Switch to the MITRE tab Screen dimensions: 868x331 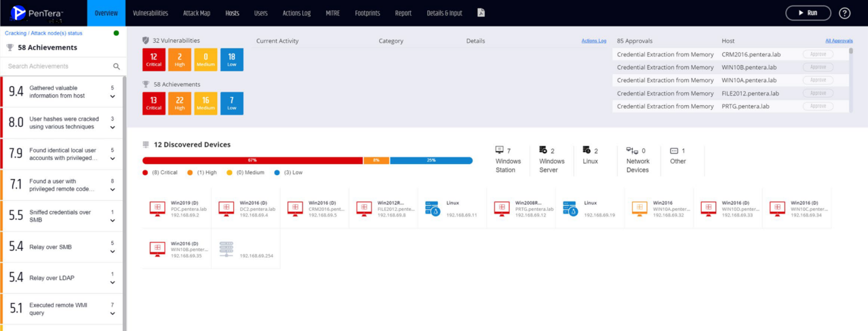coord(332,13)
